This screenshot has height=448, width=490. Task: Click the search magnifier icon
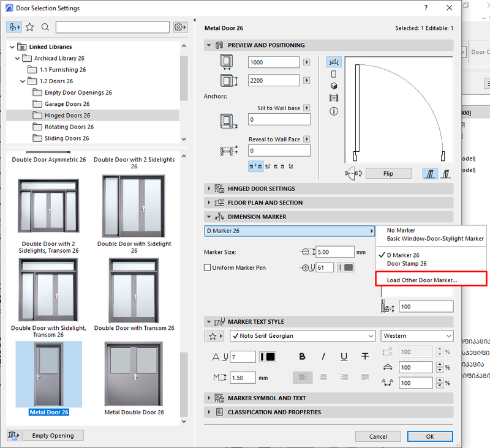pos(45,28)
